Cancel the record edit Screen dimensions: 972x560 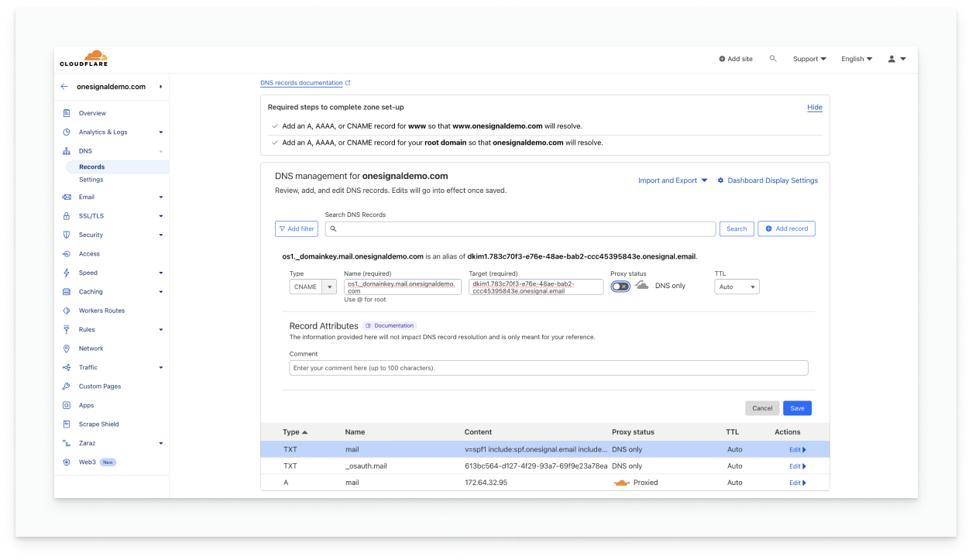(x=762, y=408)
